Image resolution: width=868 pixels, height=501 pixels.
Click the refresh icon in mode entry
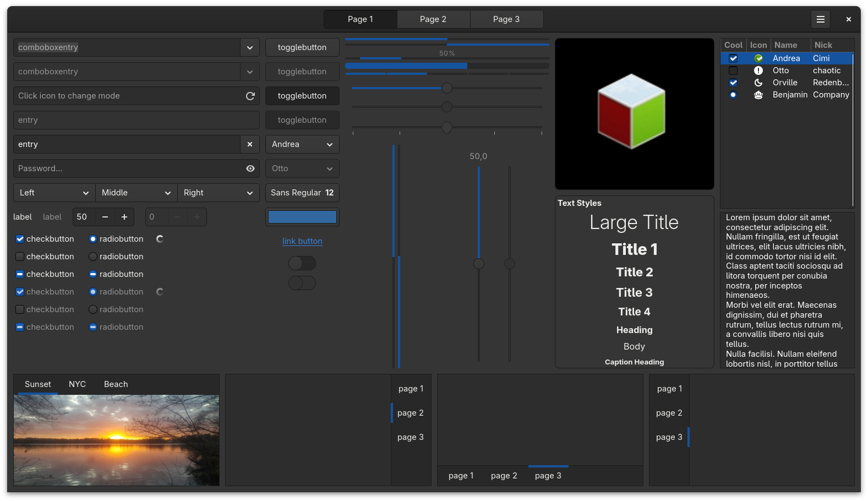click(250, 96)
